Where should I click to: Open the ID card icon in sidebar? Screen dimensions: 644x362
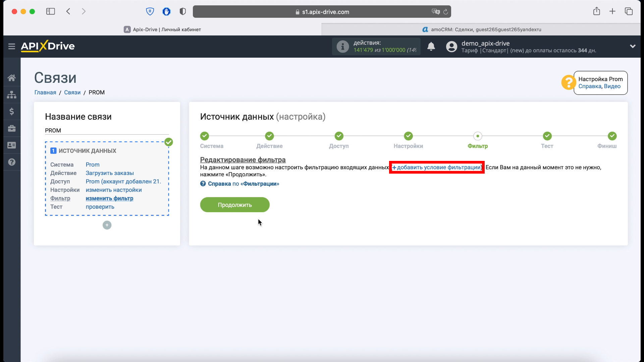[x=12, y=145]
